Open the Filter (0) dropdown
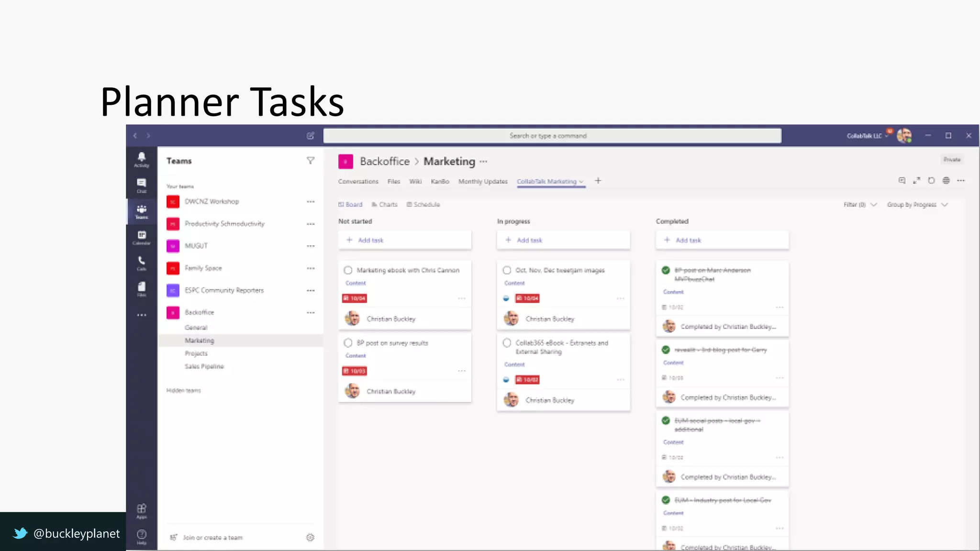This screenshot has width=980, height=551. coord(860,205)
